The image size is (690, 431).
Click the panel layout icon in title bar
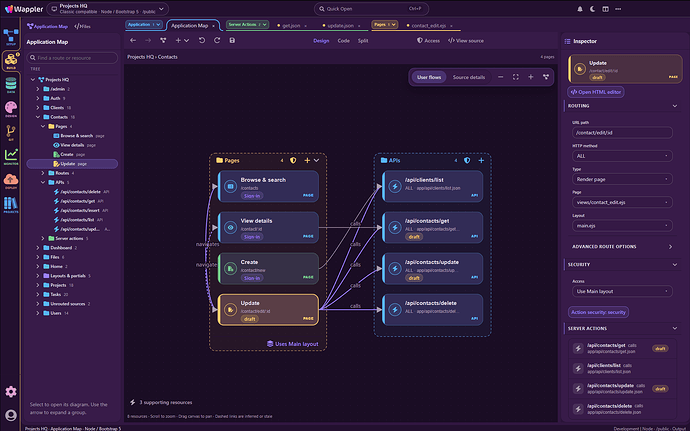[606, 9]
